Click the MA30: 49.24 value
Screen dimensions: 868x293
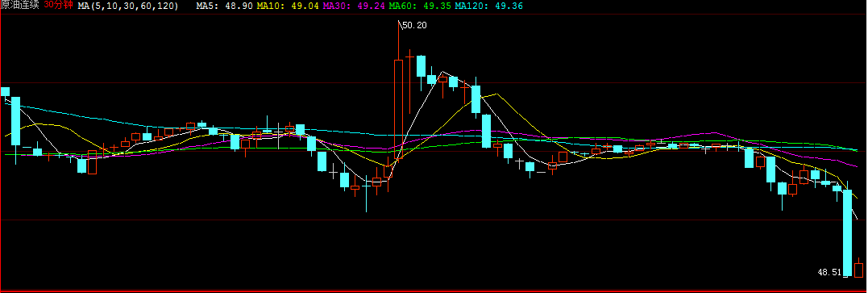pos(353,6)
